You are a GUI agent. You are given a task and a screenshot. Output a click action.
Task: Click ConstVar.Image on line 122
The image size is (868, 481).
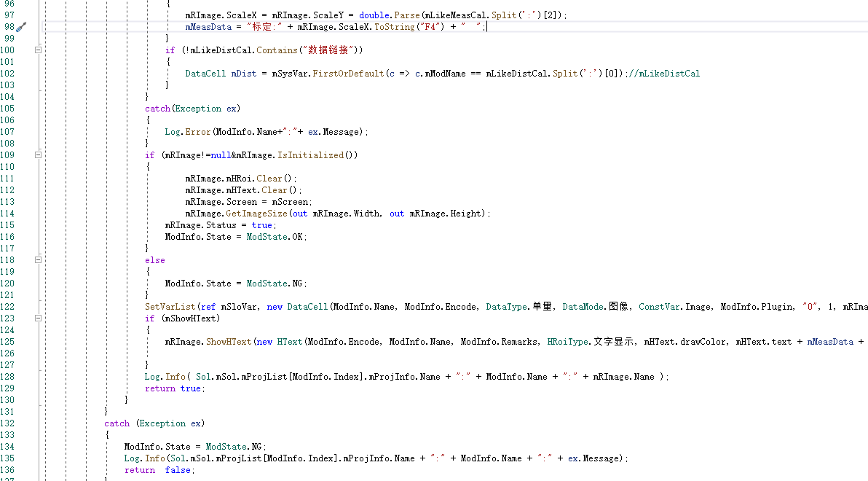click(675, 306)
